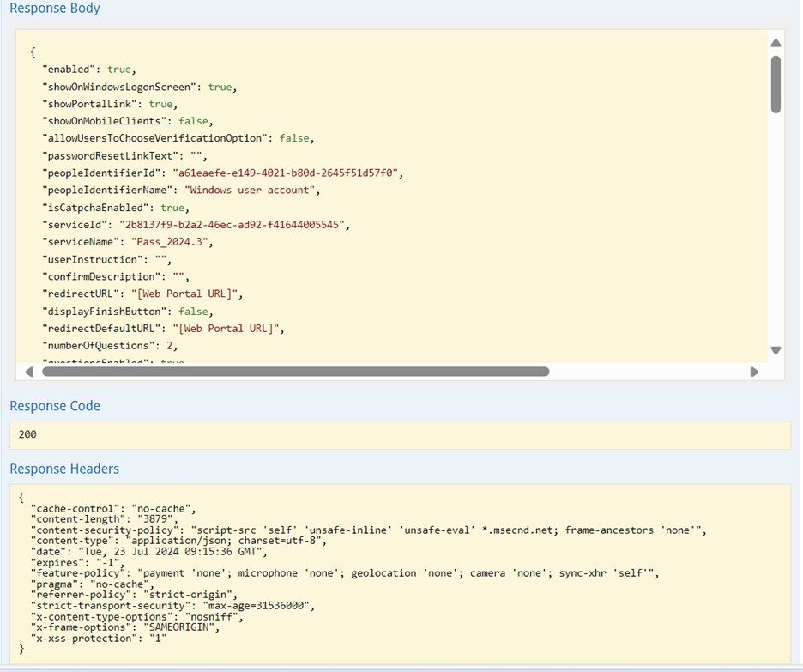Click the scroll right arrow in Response Body
Viewport: 803px width, 672px height.
(x=754, y=372)
